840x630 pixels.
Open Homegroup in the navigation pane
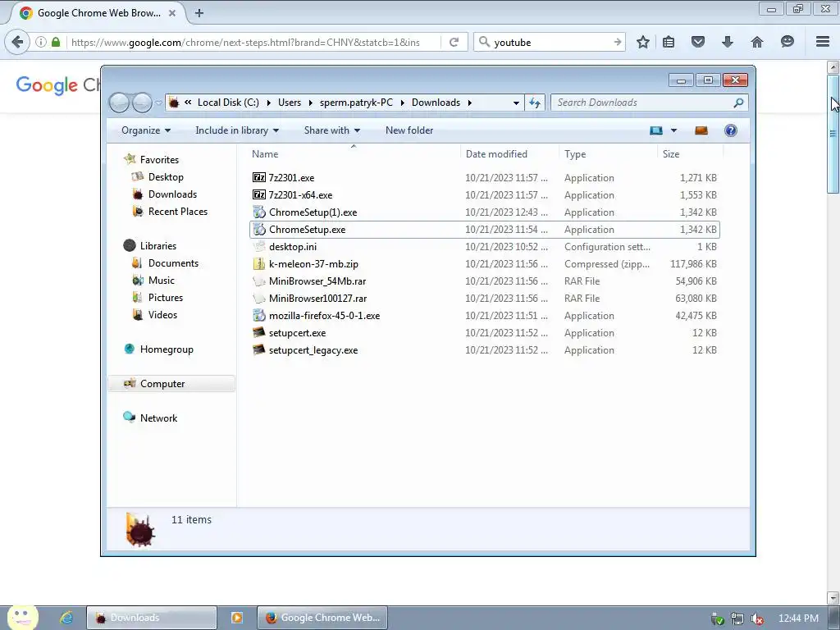166,349
